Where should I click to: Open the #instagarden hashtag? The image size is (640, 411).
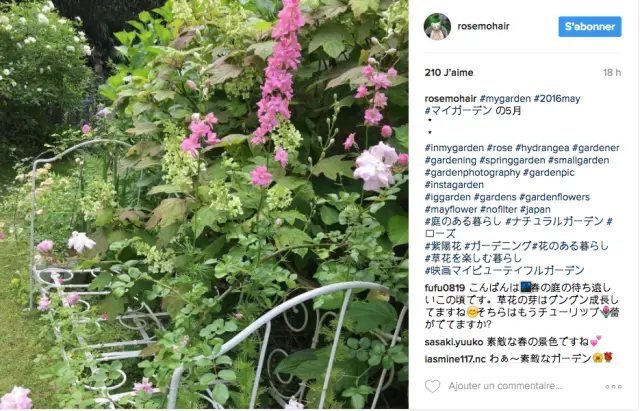click(x=454, y=184)
